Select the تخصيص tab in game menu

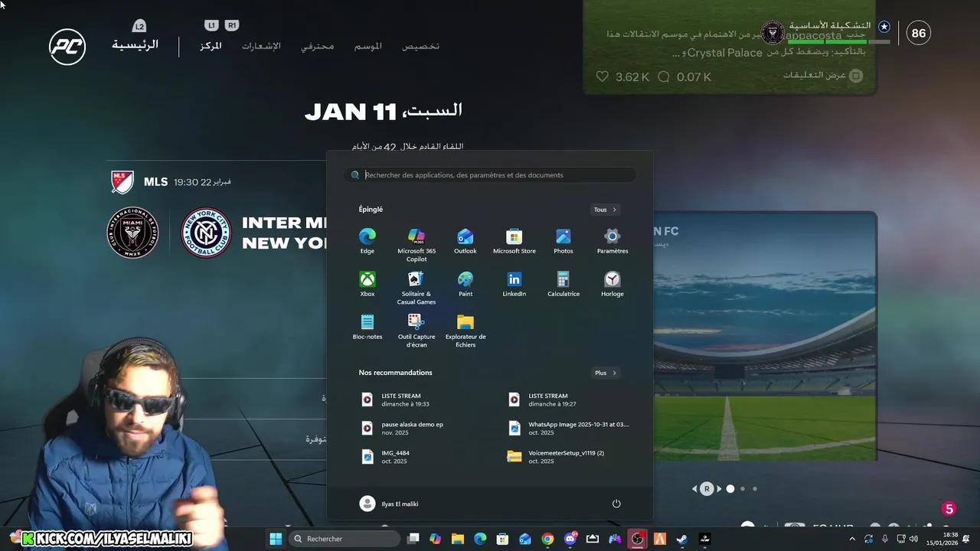pos(420,46)
